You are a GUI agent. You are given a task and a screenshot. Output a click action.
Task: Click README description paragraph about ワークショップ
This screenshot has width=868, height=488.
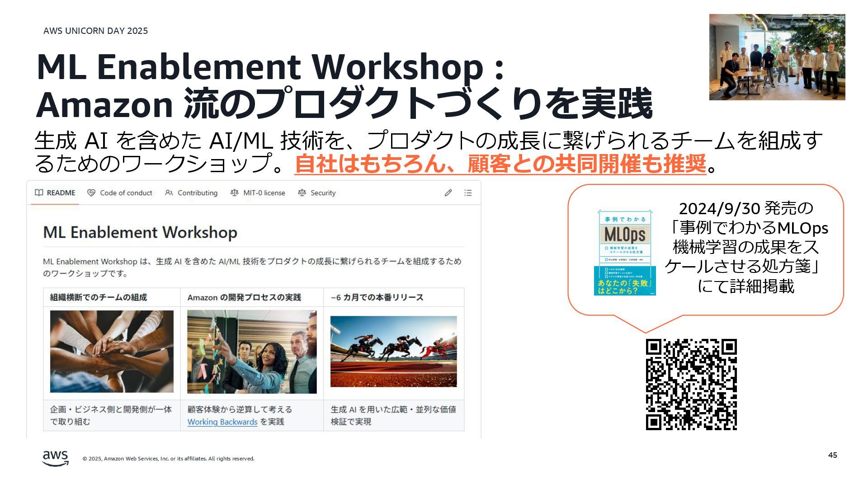coord(252,267)
